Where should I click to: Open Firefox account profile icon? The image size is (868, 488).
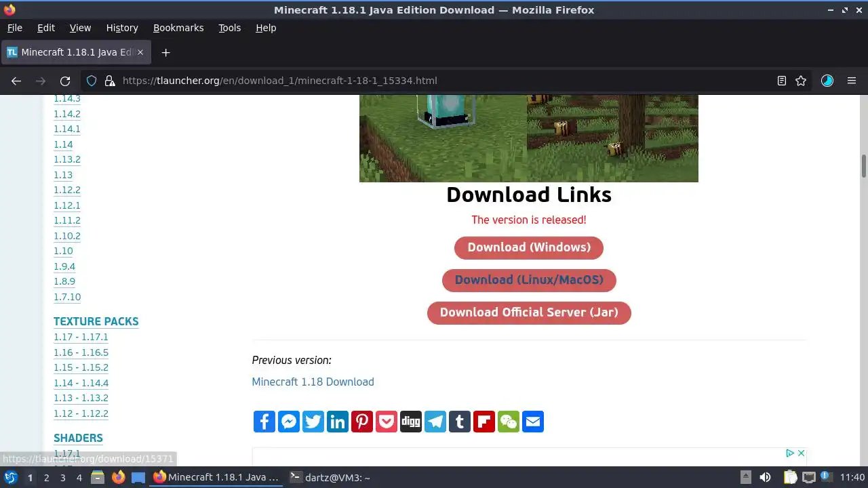[827, 81]
